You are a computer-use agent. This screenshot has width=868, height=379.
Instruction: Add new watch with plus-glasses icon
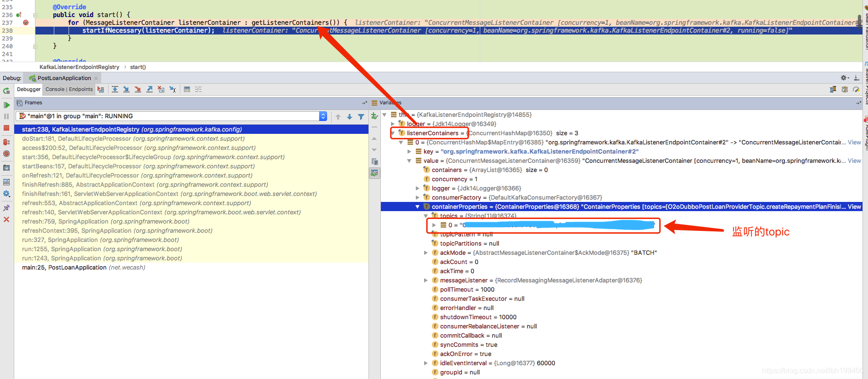tap(374, 116)
